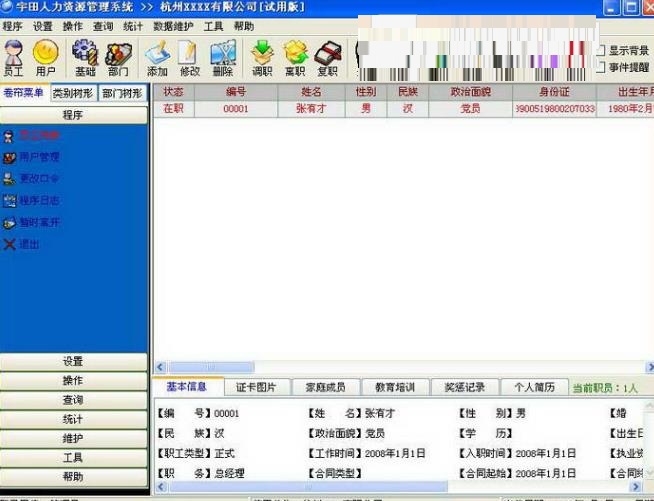Viewport: 654px width, 501px height.
Task: Expand the 操作 section button in the sidebar
Action: tap(73, 381)
